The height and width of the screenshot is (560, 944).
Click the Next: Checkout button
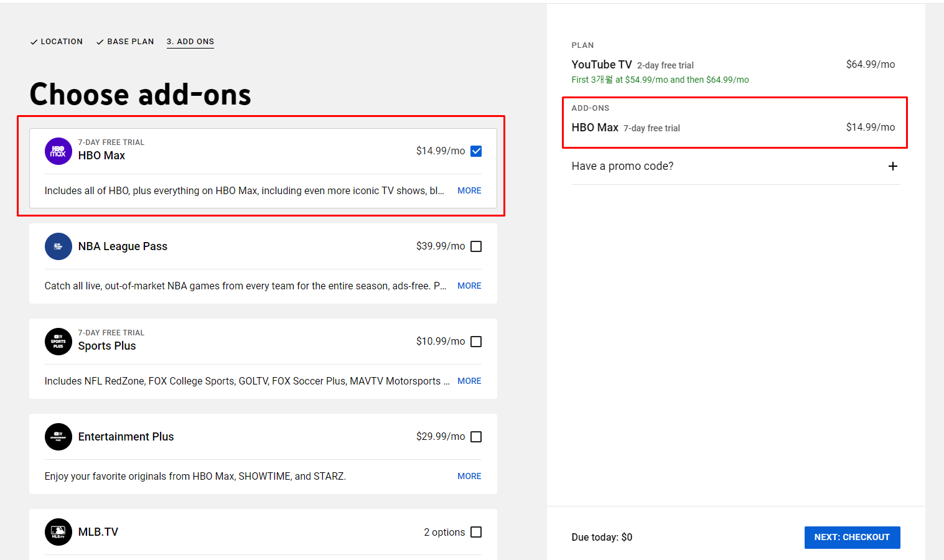(x=852, y=538)
